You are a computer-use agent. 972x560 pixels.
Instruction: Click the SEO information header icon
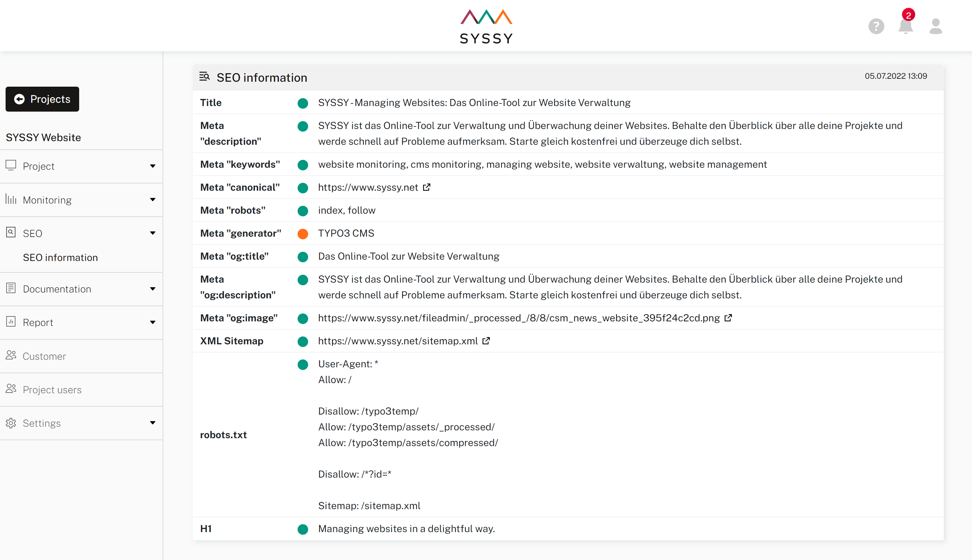click(205, 76)
